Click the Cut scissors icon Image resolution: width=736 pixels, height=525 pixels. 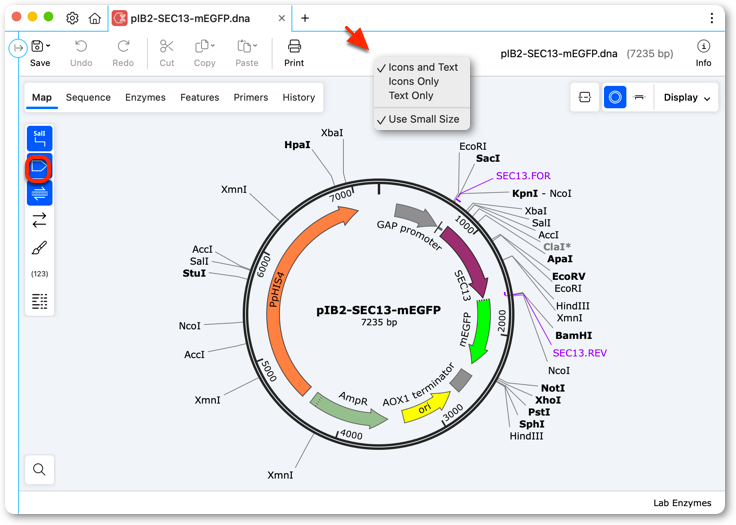167,46
